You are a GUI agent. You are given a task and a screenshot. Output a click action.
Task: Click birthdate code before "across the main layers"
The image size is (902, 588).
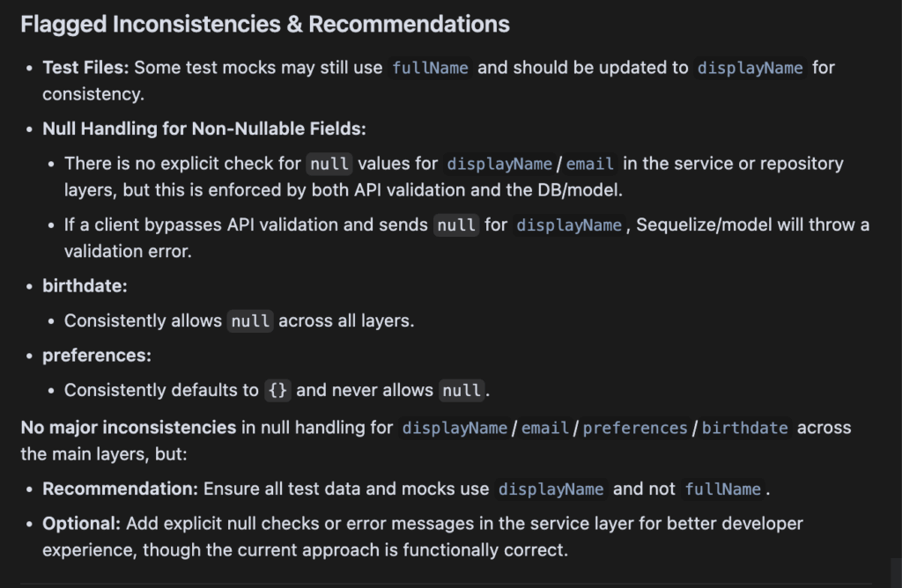coord(744,429)
